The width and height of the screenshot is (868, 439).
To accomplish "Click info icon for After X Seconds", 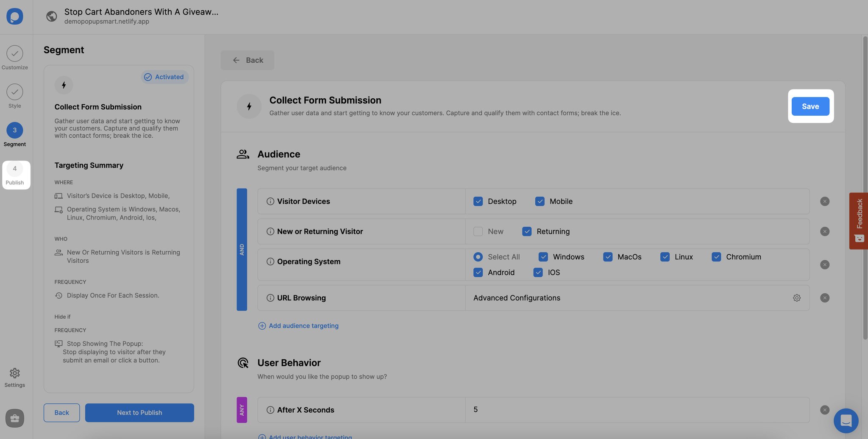I will (270, 410).
